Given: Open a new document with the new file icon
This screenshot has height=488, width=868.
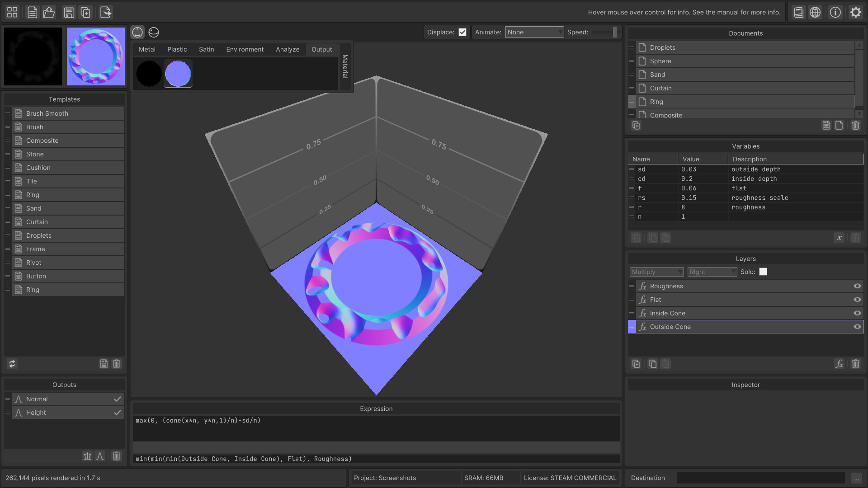Looking at the screenshot, I should (32, 12).
